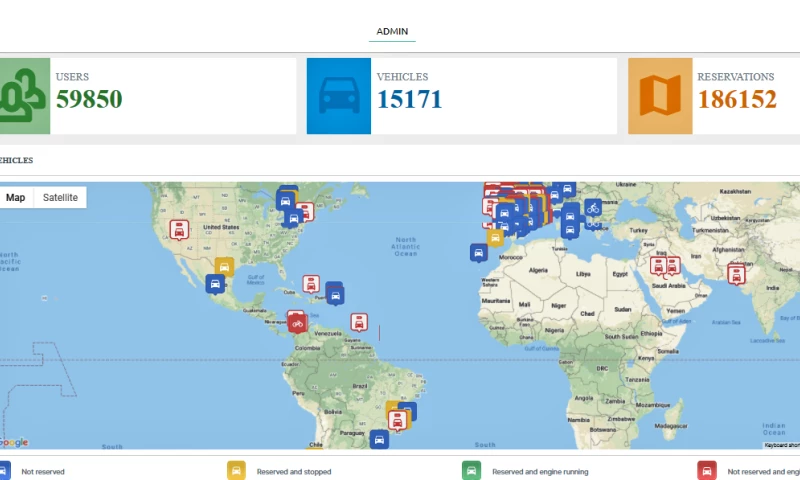Image resolution: width=800 pixels, height=480 pixels.
Task: Click the red vehicle marker over Pakistan
Action: click(738, 272)
